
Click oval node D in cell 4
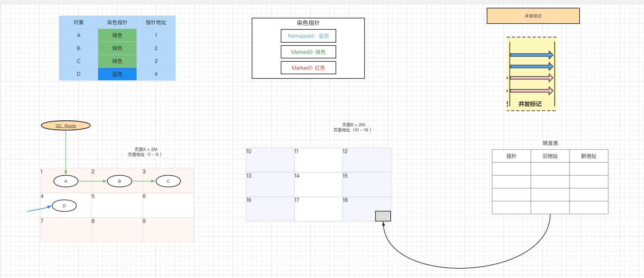point(64,206)
